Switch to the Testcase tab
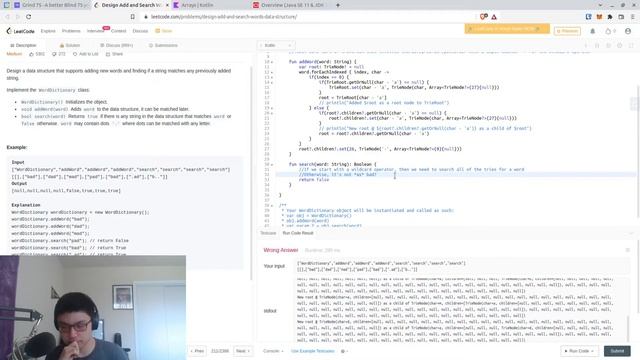Screen dimensions: 640x360 point(268,233)
